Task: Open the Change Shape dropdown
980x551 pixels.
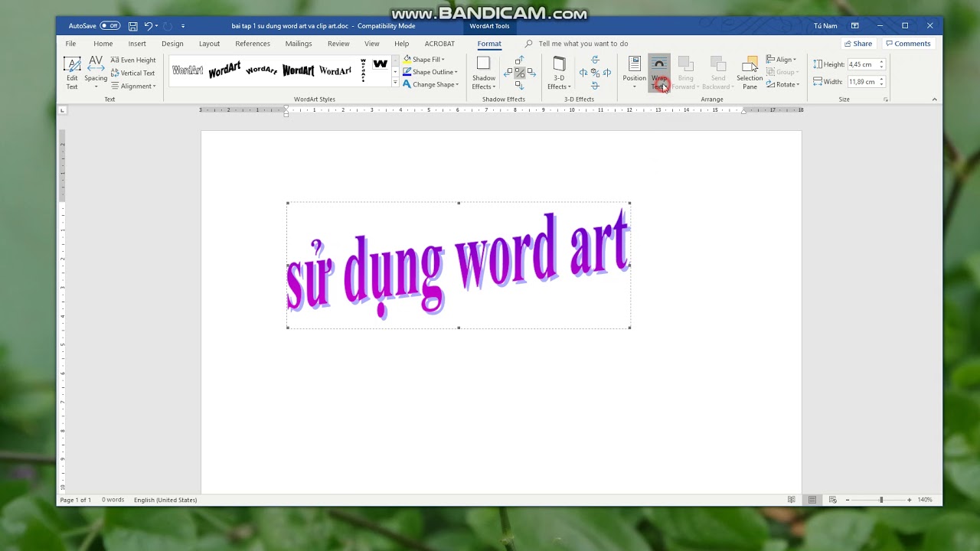Action: 430,84
